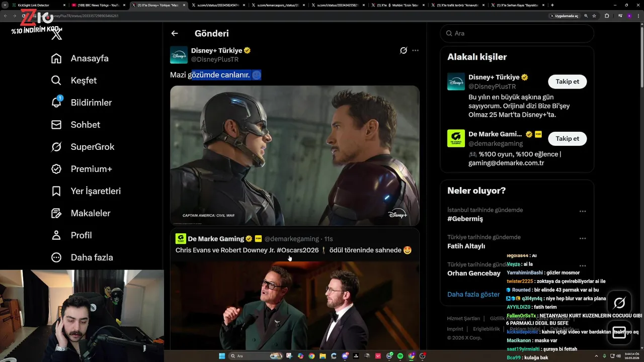Click the Grok icon on the Disney+ post
The height and width of the screenshot is (362, 644).
pos(403,50)
